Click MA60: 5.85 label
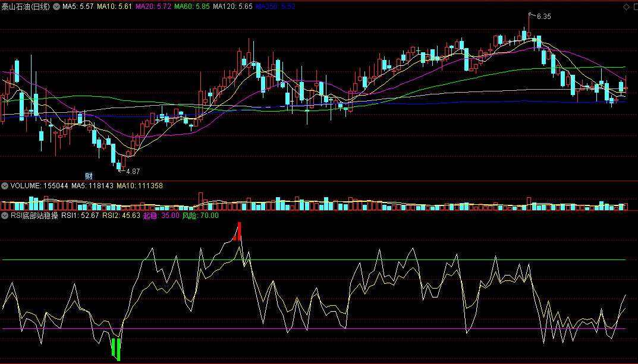The image size is (638, 364). [x=191, y=7]
